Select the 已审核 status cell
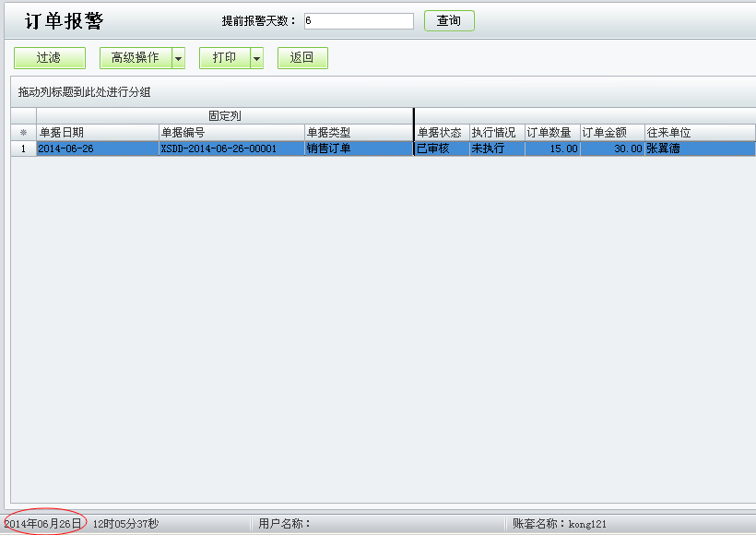The image size is (756, 535). pyautogui.click(x=443, y=149)
